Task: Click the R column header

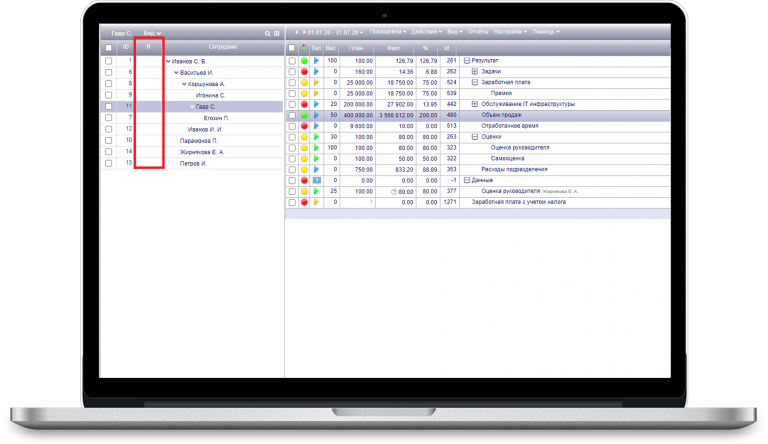Action: [x=148, y=47]
